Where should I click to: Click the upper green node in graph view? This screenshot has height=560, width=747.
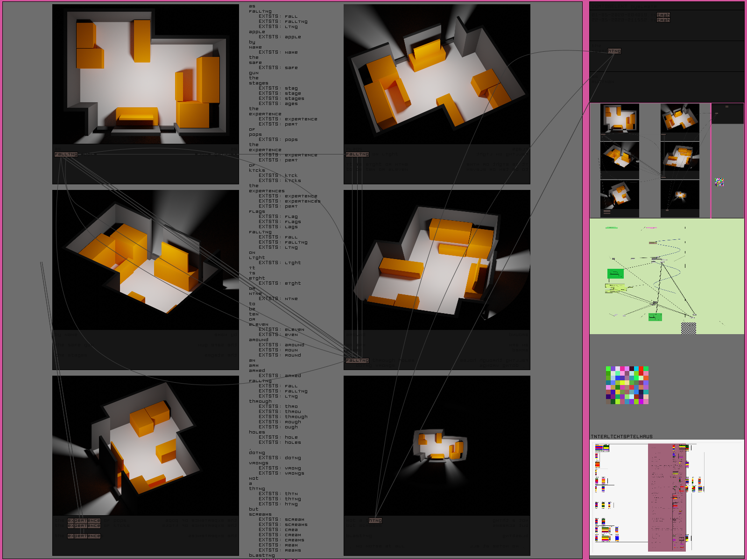tap(615, 273)
